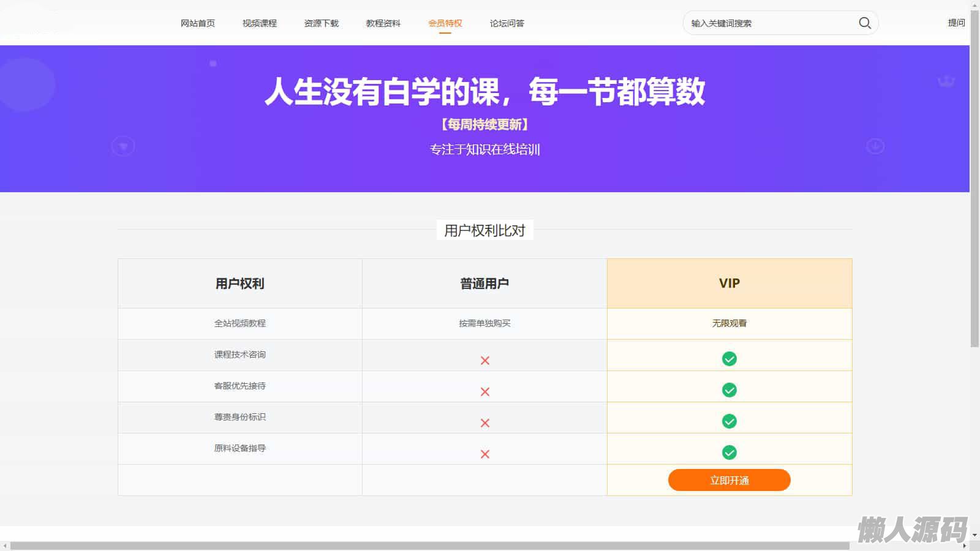Click the download circle icon in banner
The width and height of the screenshot is (980, 551).
pos(875,146)
